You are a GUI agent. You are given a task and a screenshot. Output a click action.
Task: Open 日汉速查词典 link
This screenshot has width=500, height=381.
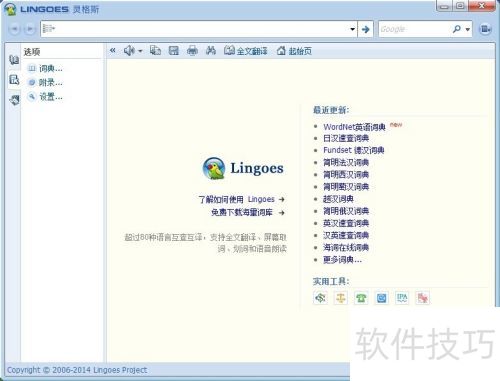pos(346,138)
